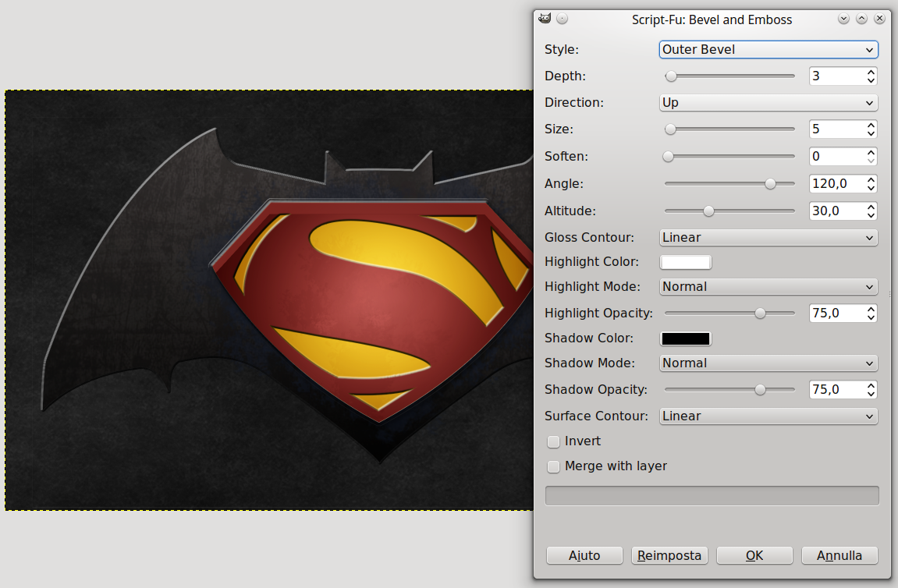The height and width of the screenshot is (588, 898).
Task: Click the Highlight Opacity slider handle
Action: pos(760,313)
